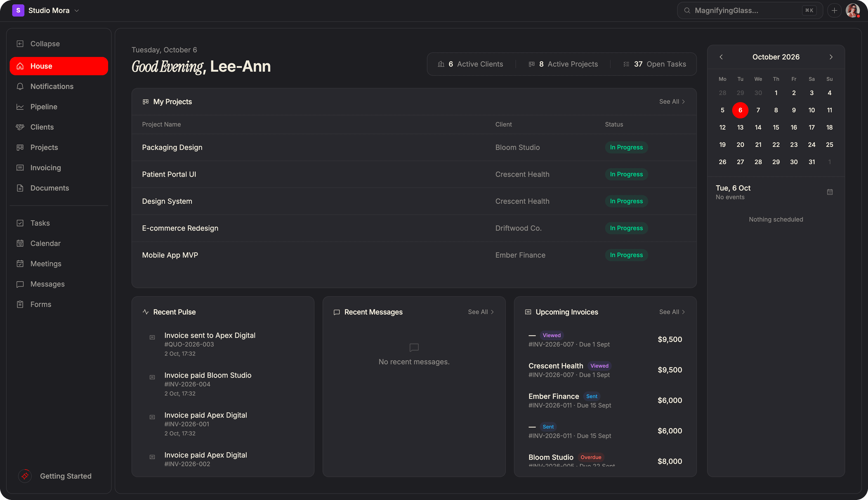Select House in the sidebar
Screen dimensions: 868x500
(59, 66)
